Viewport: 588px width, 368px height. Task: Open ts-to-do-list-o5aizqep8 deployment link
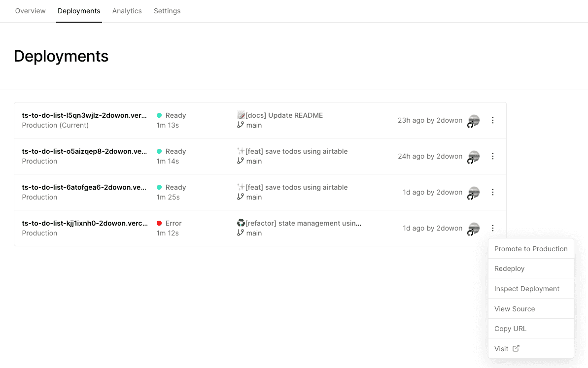click(84, 151)
